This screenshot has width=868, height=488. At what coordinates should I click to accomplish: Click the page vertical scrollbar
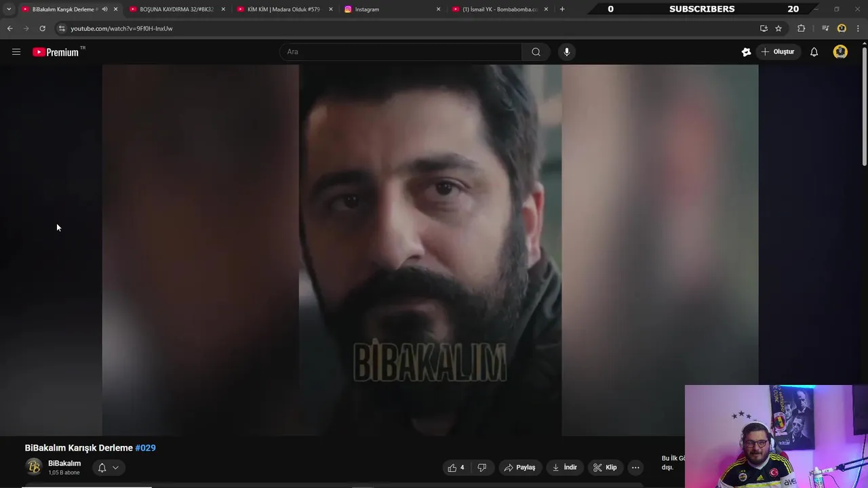point(864,105)
